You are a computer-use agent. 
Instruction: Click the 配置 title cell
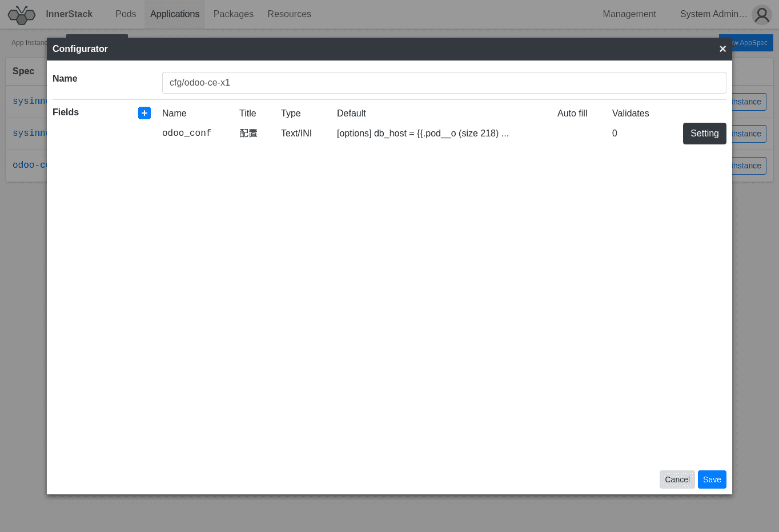pos(248,133)
